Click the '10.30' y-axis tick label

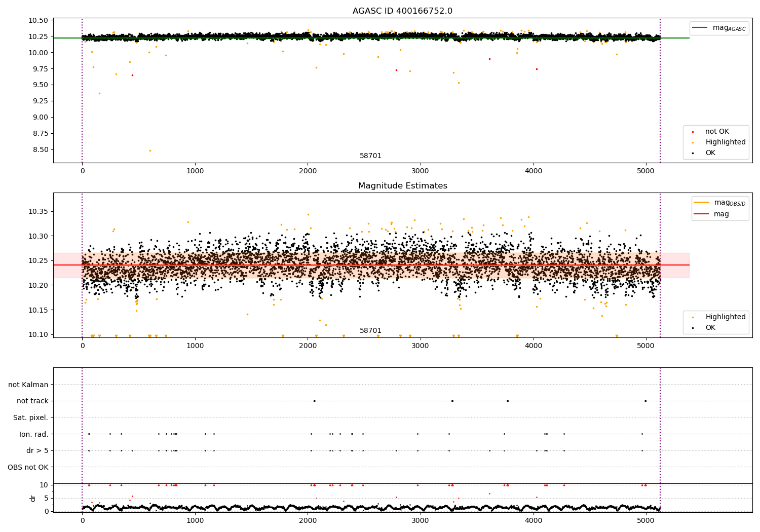tap(39, 237)
